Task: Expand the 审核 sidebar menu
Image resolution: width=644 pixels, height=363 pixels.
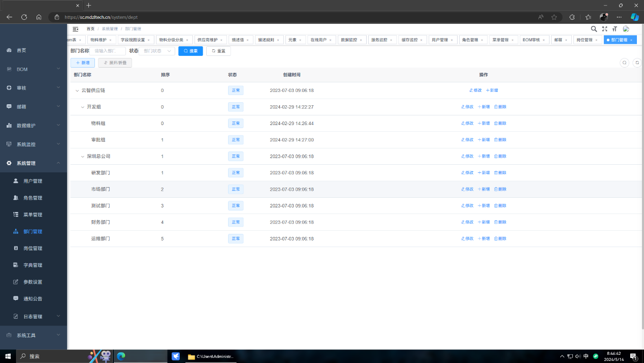Action: point(34,88)
